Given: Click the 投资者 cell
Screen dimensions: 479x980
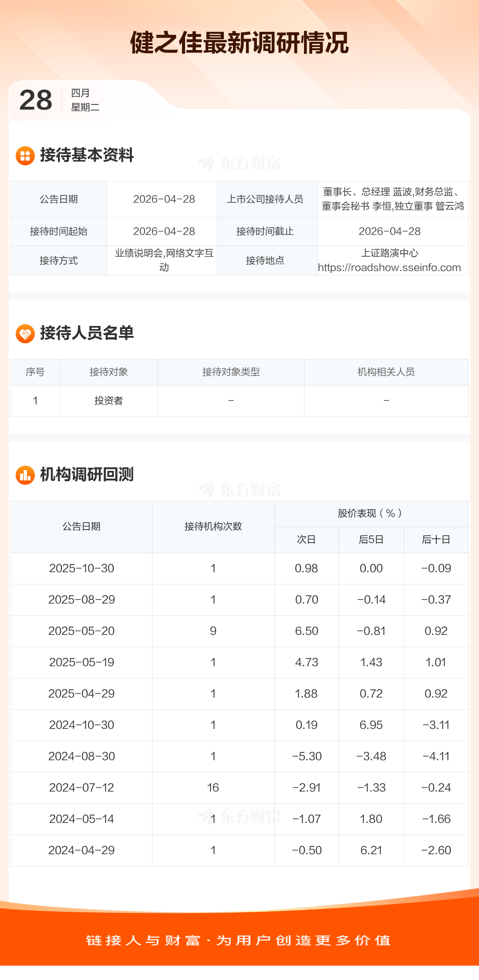Looking at the screenshot, I should tap(109, 401).
